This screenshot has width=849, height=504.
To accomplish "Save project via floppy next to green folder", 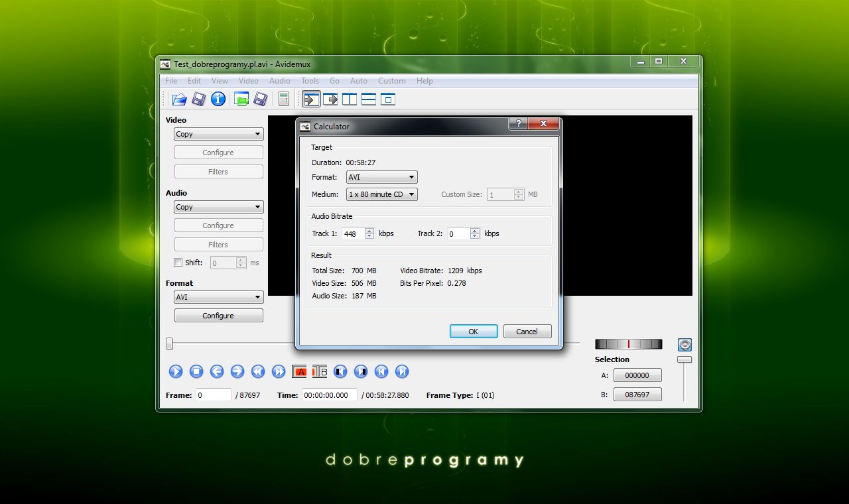I will point(261,99).
